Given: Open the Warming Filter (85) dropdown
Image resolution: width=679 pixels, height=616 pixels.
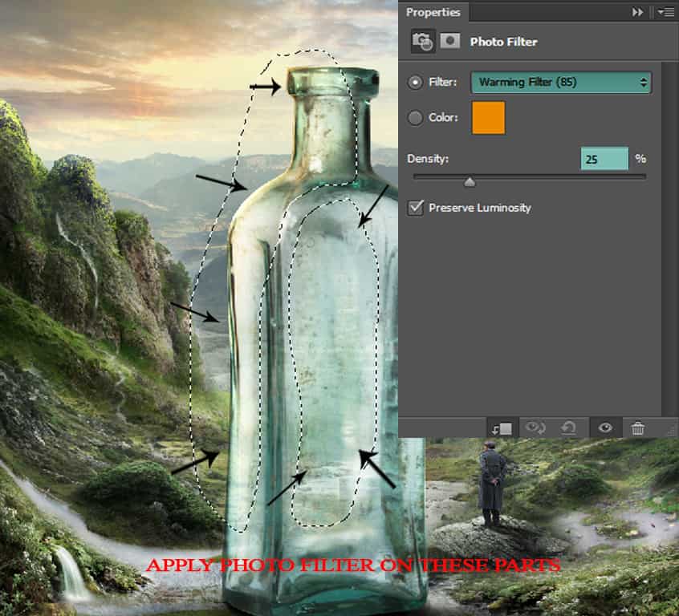Looking at the screenshot, I should click(x=561, y=83).
